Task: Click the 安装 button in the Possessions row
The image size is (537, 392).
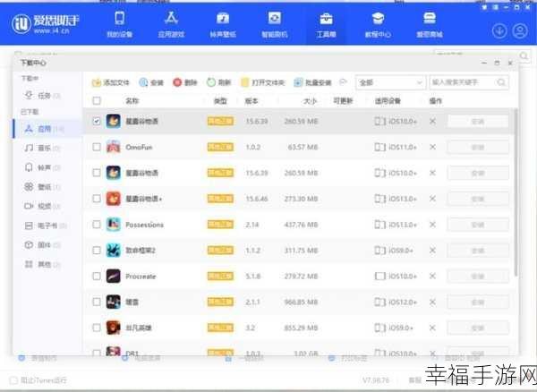Action: click(478, 225)
